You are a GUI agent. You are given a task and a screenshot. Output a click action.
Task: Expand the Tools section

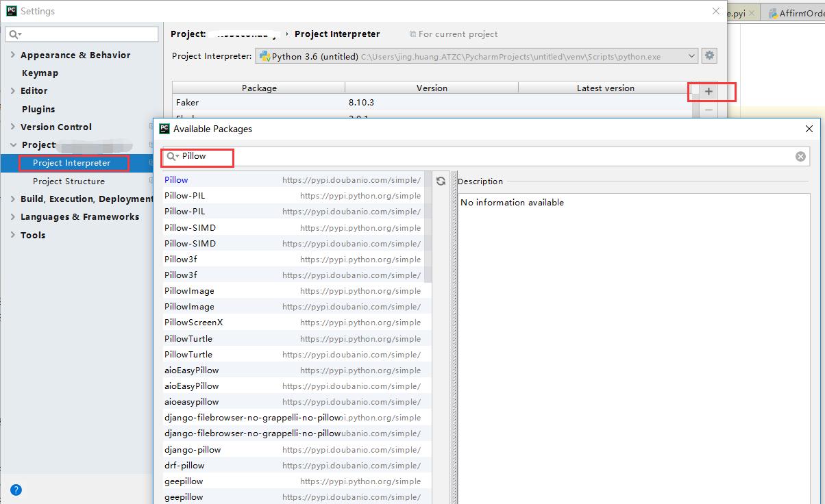click(13, 235)
